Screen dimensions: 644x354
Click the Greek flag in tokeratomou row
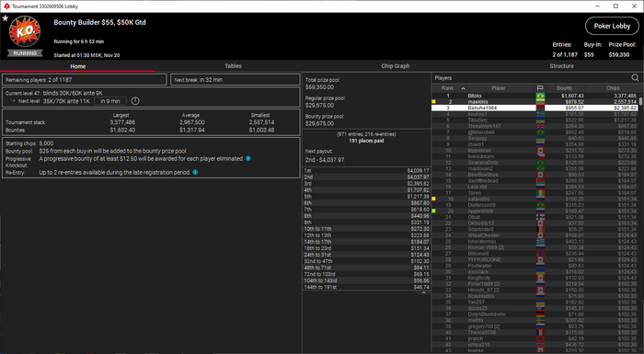540,242
